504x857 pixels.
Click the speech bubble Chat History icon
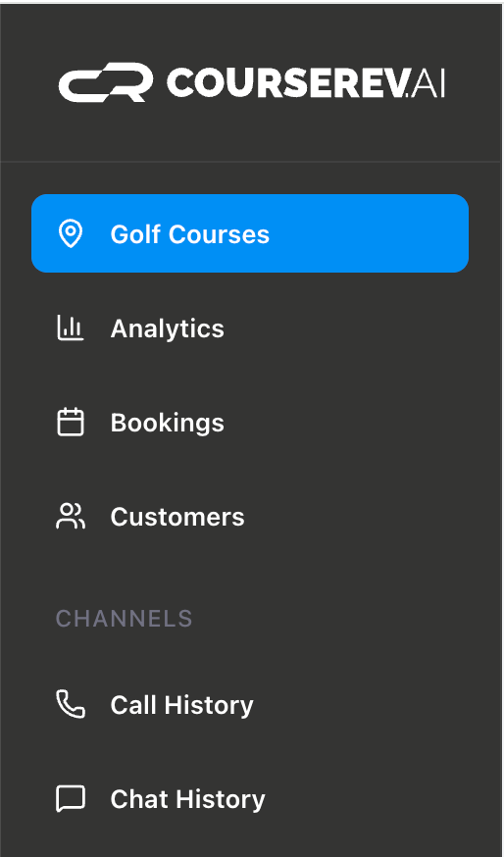pos(71,799)
